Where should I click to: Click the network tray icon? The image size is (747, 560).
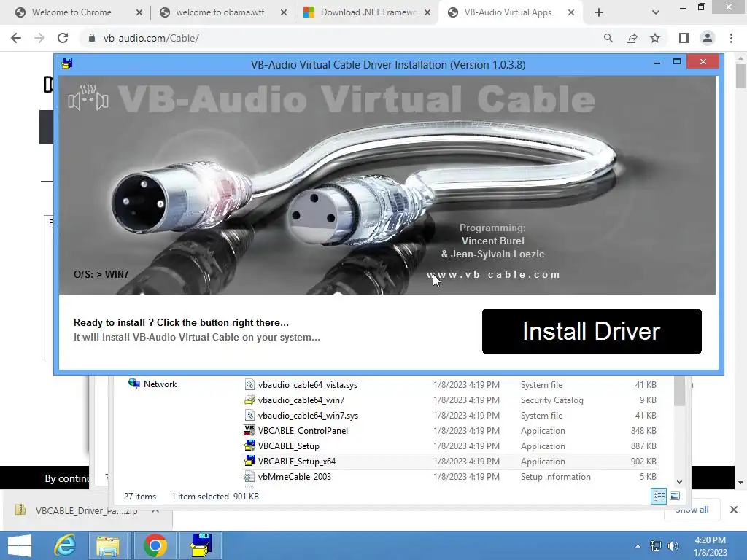(x=656, y=546)
